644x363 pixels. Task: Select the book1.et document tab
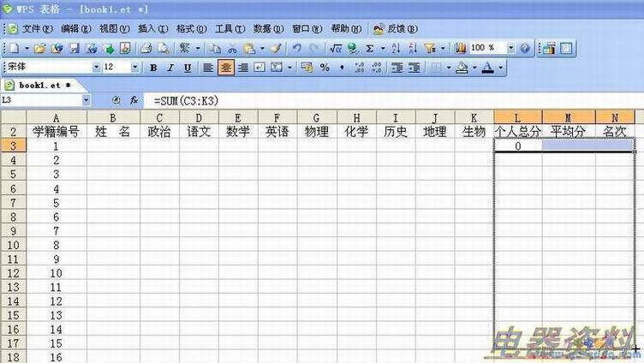coord(37,86)
